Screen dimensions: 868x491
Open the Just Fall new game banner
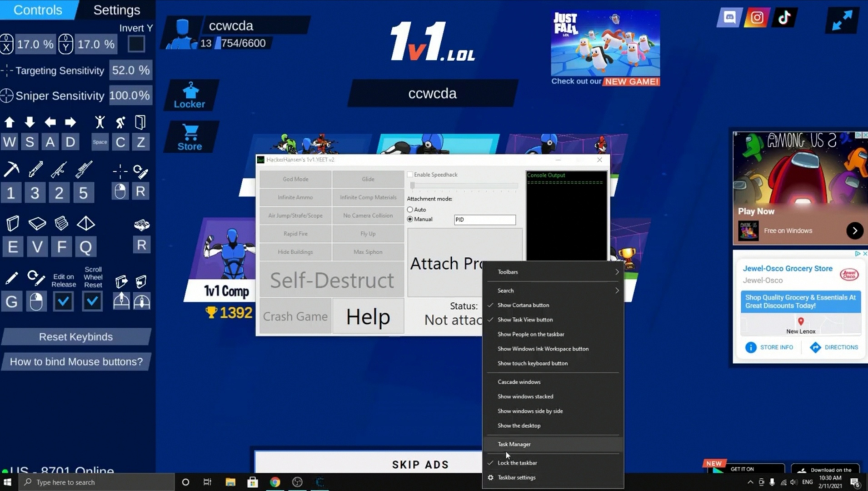605,48
